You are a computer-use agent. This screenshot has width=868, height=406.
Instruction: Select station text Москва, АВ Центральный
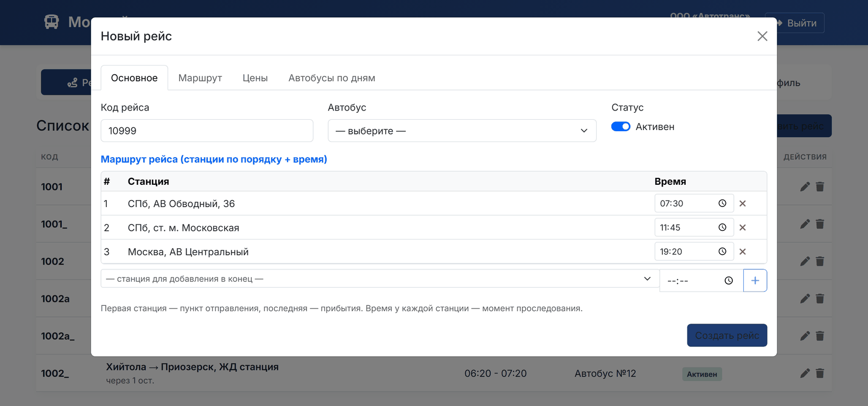click(x=188, y=252)
